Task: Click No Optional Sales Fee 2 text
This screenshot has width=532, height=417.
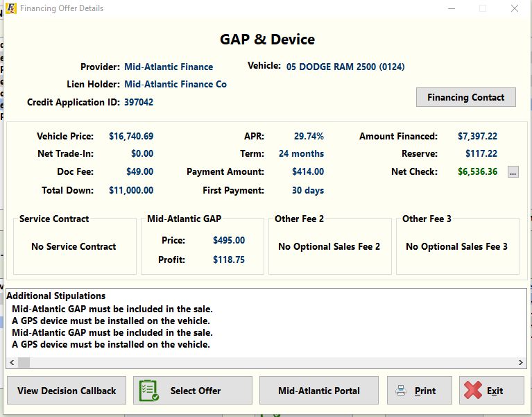Action: (329, 246)
